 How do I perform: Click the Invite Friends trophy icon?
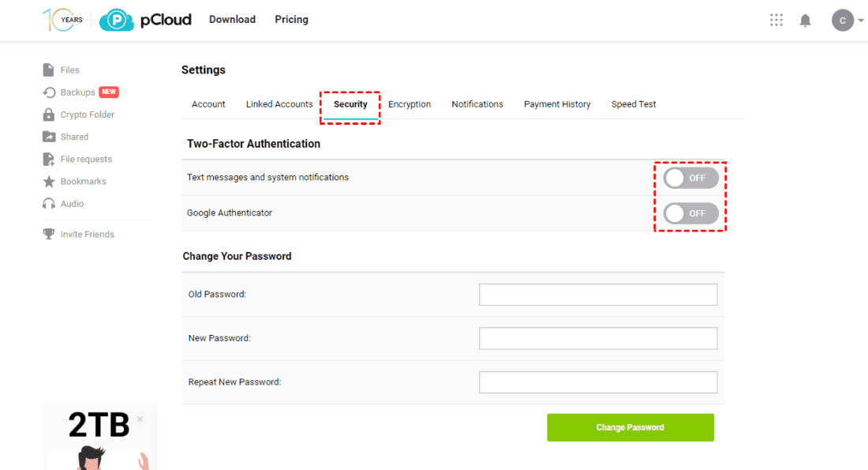point(49,235)
